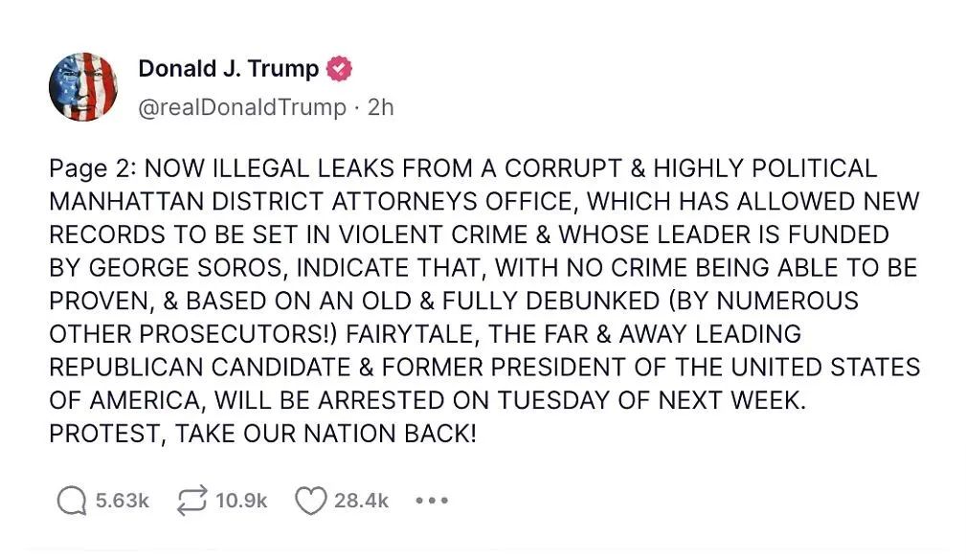Image resolution: width=966 pixels, height=560 pixels.
Task: Click the Donald J. Trump display name
Action: click(229, 68)
